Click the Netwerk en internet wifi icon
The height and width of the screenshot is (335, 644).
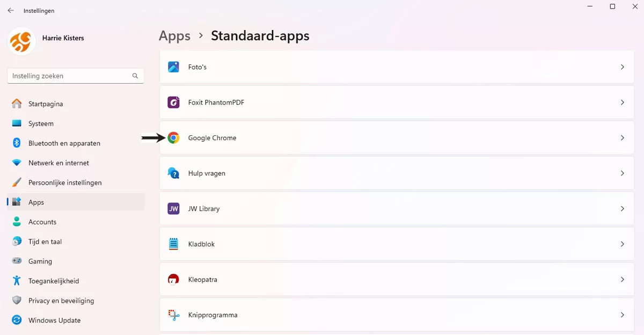(x=17, y=163)
